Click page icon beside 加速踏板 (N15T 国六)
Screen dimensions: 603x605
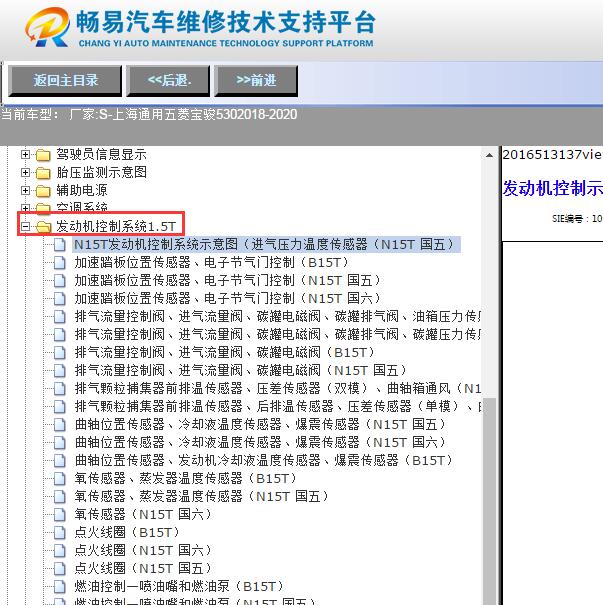59,299
